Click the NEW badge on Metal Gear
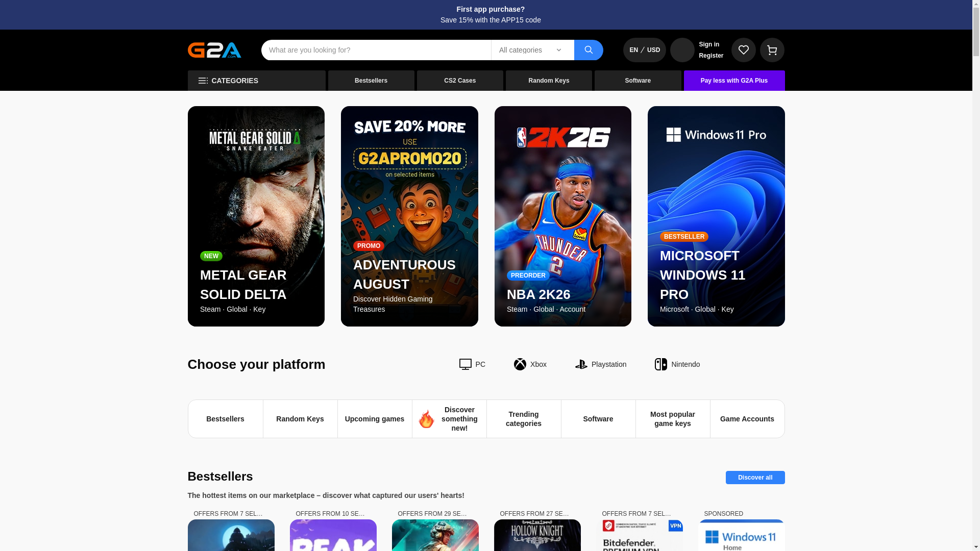 coord(211,256)
